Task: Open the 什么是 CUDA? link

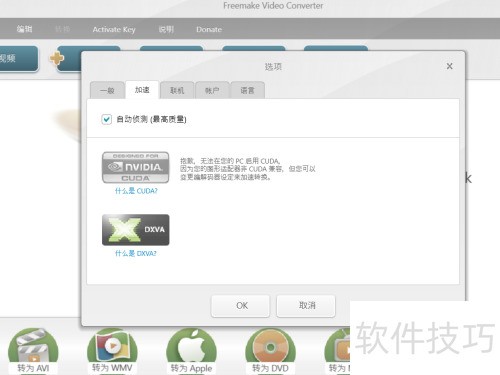Action: [136, 191]
